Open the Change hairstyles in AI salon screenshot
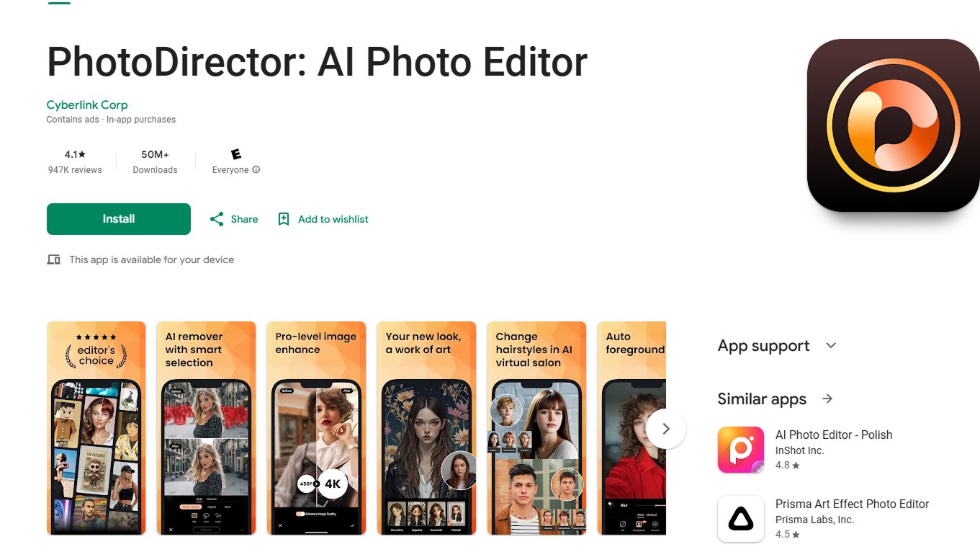 click(536, 428)
